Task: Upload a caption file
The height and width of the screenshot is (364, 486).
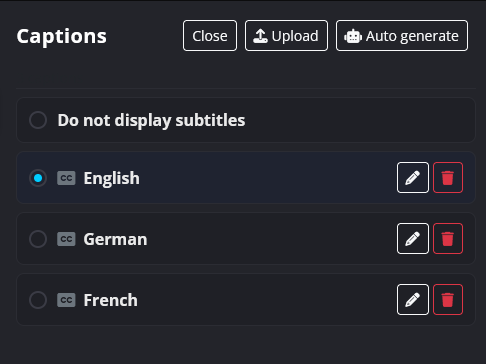Action: click(x=286, y=36)
